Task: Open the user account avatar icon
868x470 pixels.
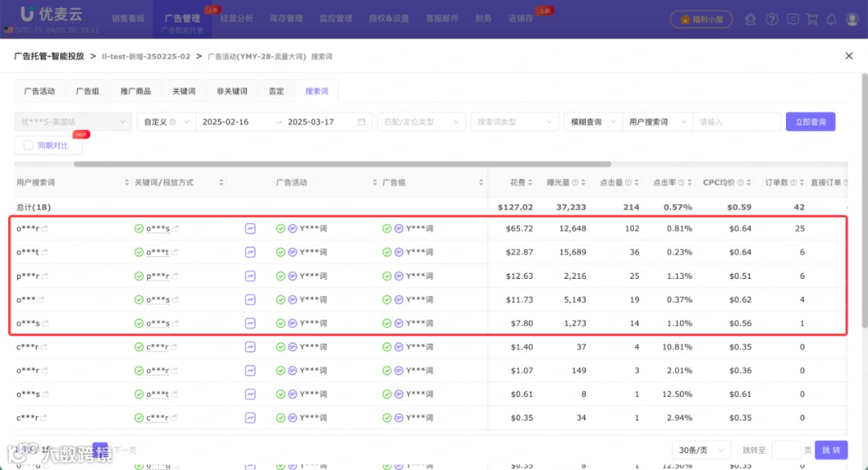Action: point(852,18)
